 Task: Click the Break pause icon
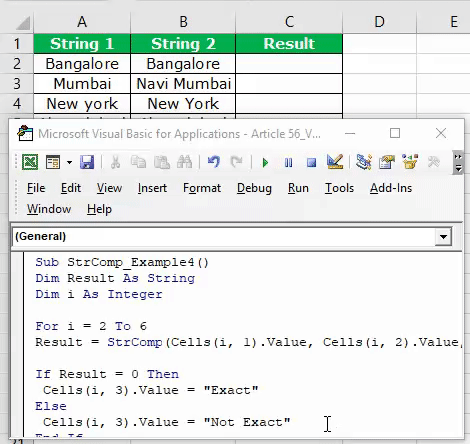tap(289, 163)
